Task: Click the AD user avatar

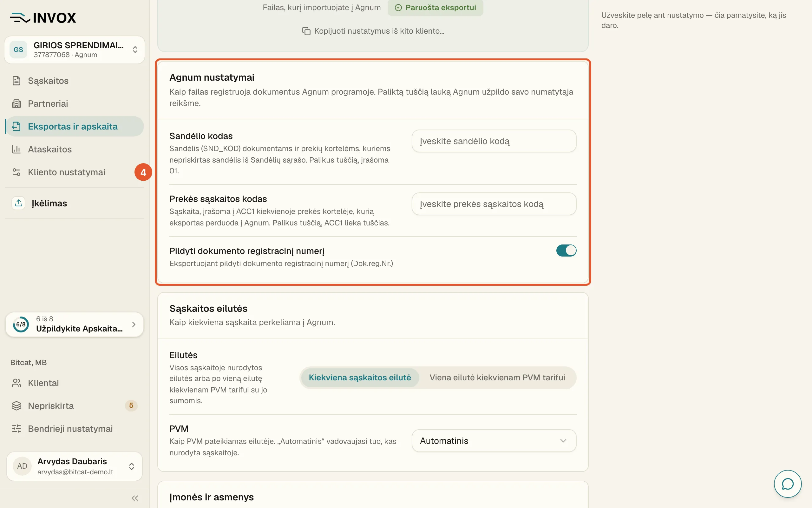Action: (22, 466)
